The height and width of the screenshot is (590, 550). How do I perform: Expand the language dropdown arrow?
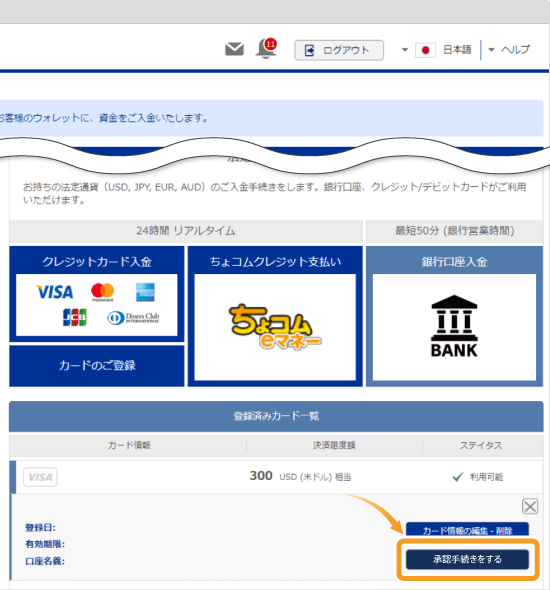[405, 50]
